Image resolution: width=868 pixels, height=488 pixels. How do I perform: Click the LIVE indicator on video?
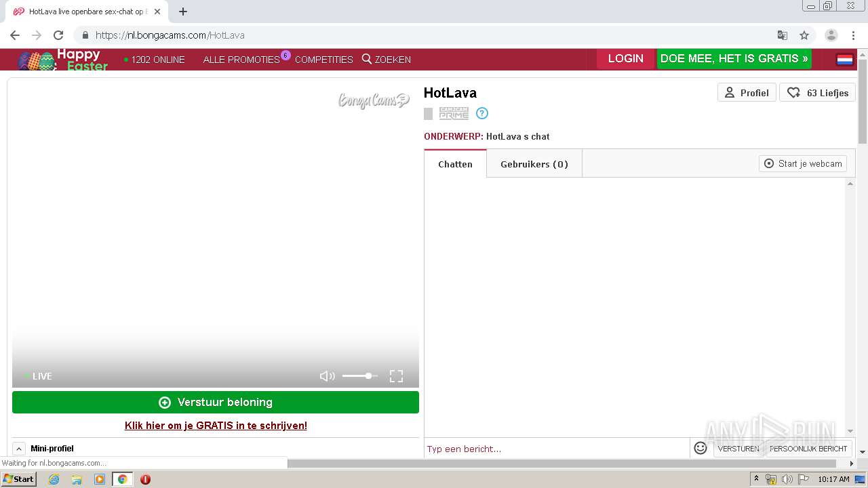point(39,376)
